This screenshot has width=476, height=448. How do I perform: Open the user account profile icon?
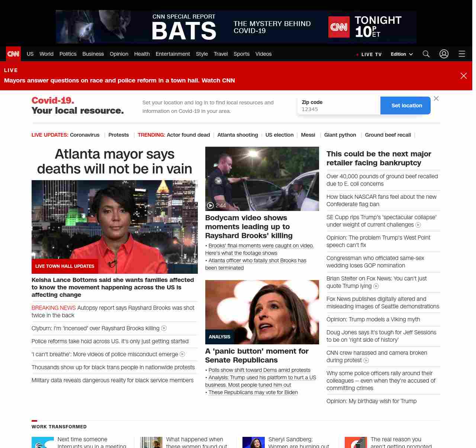(444, 54)
